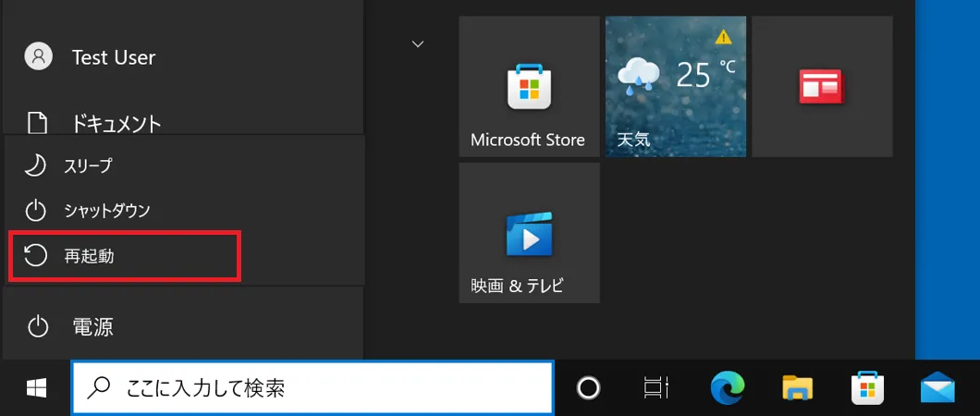Open Microsoft Store icon in the taskbar
The height and width of the screenshot is (416, 980).
coord(867,388)
